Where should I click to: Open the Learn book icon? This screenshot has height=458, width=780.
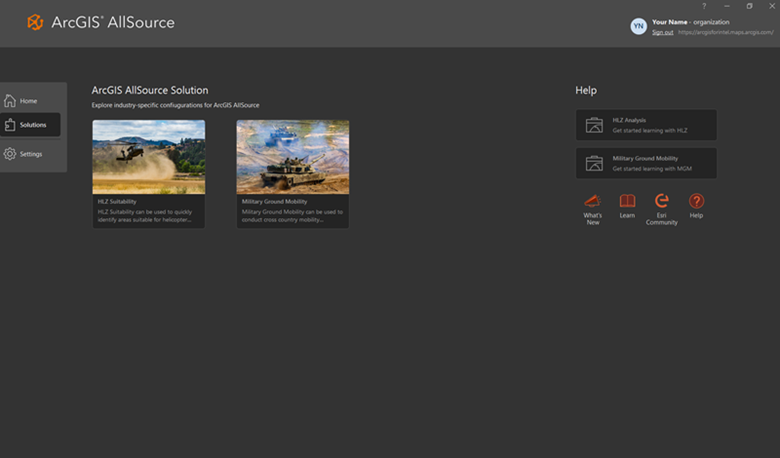627,201
